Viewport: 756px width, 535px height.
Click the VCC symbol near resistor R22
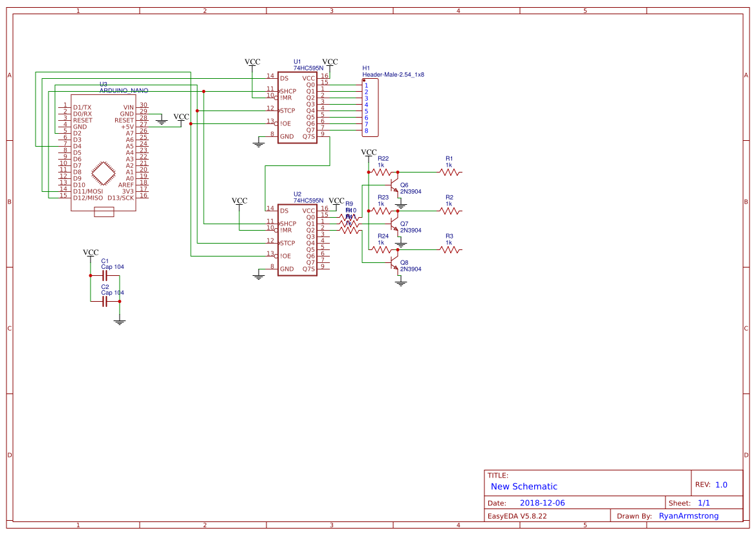[367, 152]
